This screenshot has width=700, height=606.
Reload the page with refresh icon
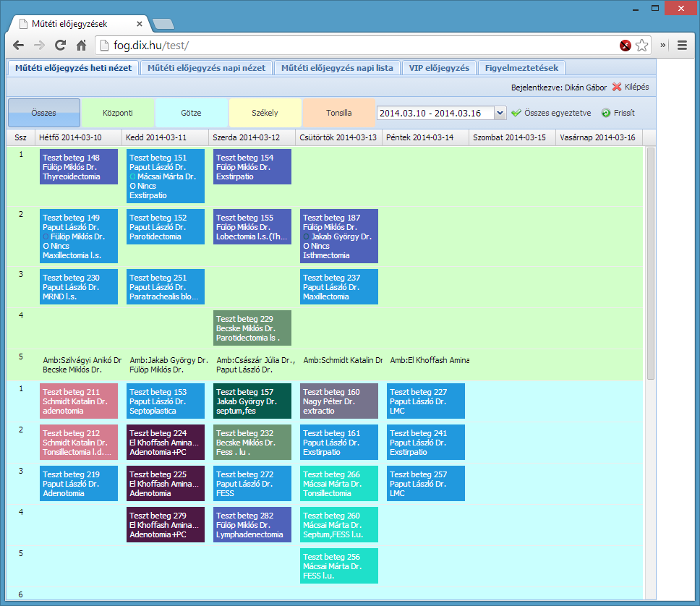60,45
